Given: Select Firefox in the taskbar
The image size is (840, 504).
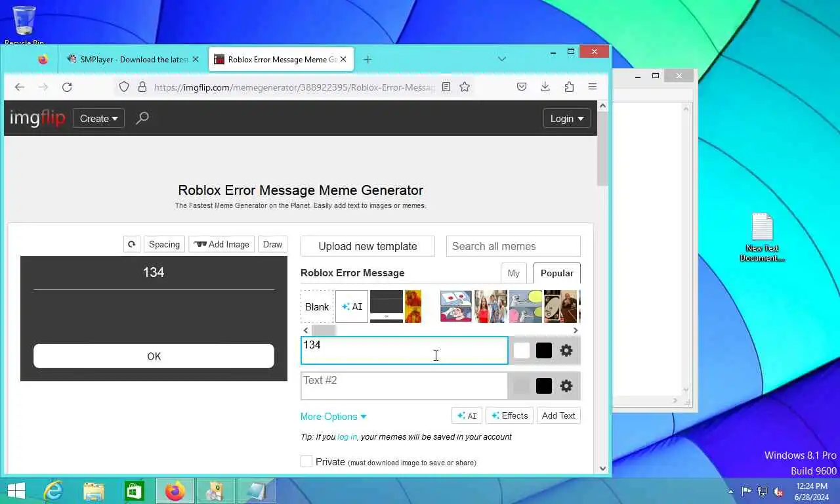Looking at the screenshot, I should coord(175,491).
